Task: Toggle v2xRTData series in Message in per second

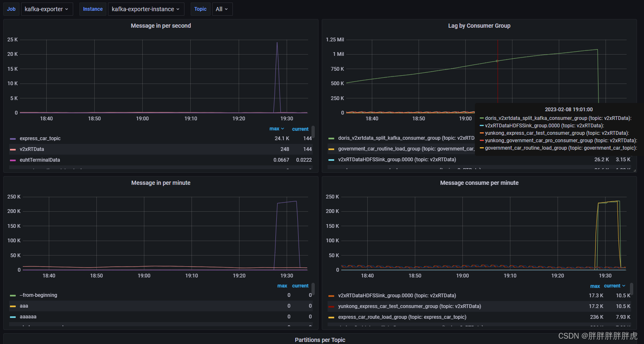Action: click(32, 149)
